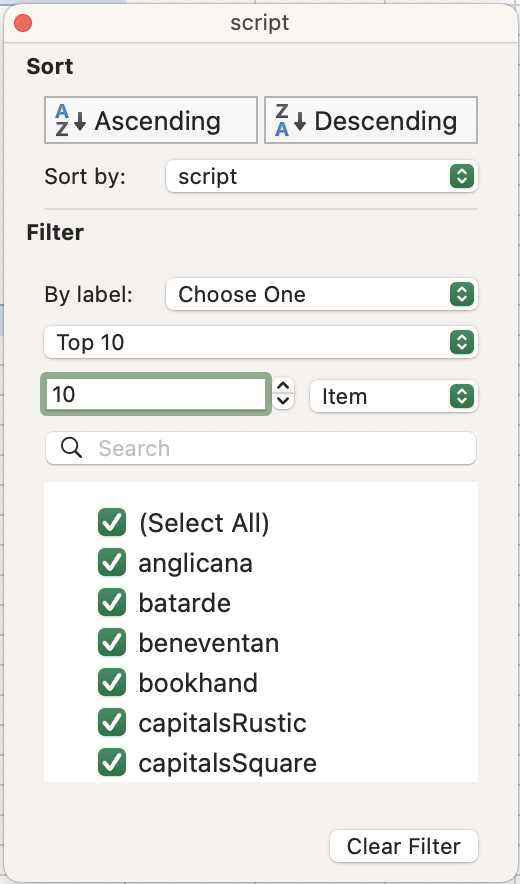Increase the value with stepper up arrow
Screen dimensions: 520x884
point(283,386)
